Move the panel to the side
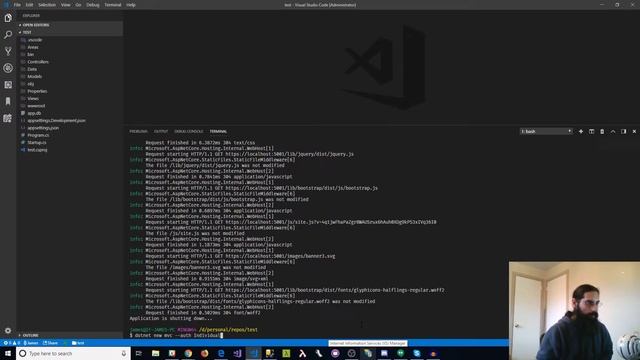The height and width of the screenshot is (360, 640). 623,131
